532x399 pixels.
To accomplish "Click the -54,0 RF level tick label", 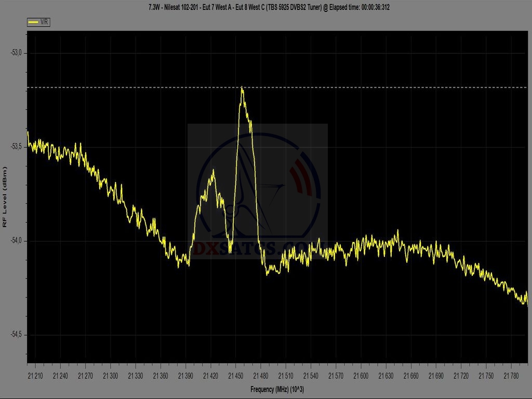I will click(19, 241).
